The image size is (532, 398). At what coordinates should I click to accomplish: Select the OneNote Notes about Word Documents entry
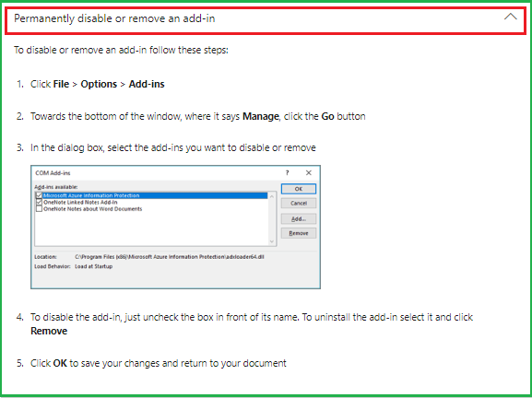point(92,209)
